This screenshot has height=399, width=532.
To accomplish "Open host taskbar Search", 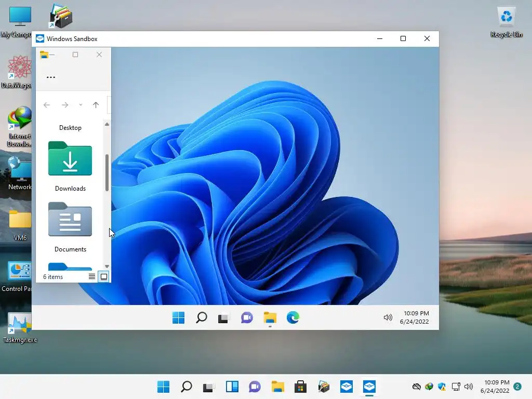I will (x=187, y=387).
